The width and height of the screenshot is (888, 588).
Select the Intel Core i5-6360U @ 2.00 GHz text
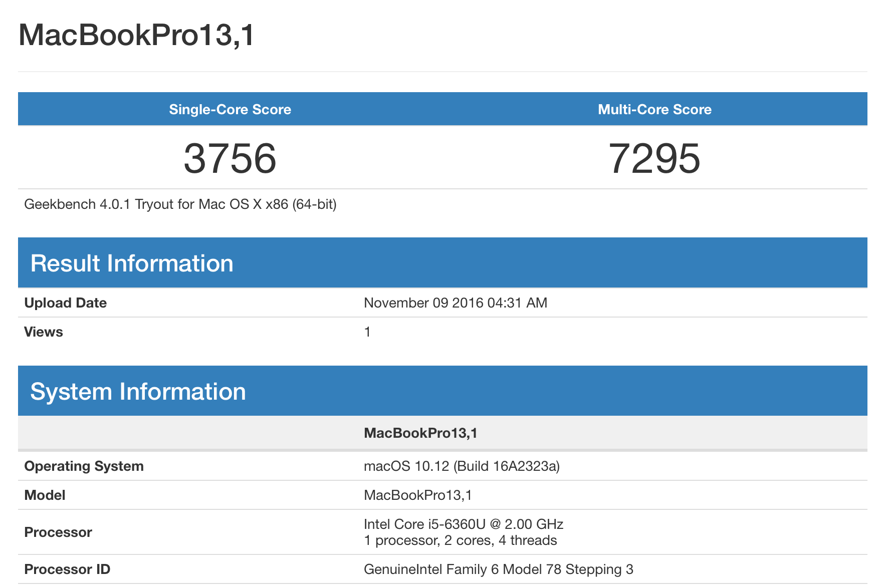coord(464,524)
